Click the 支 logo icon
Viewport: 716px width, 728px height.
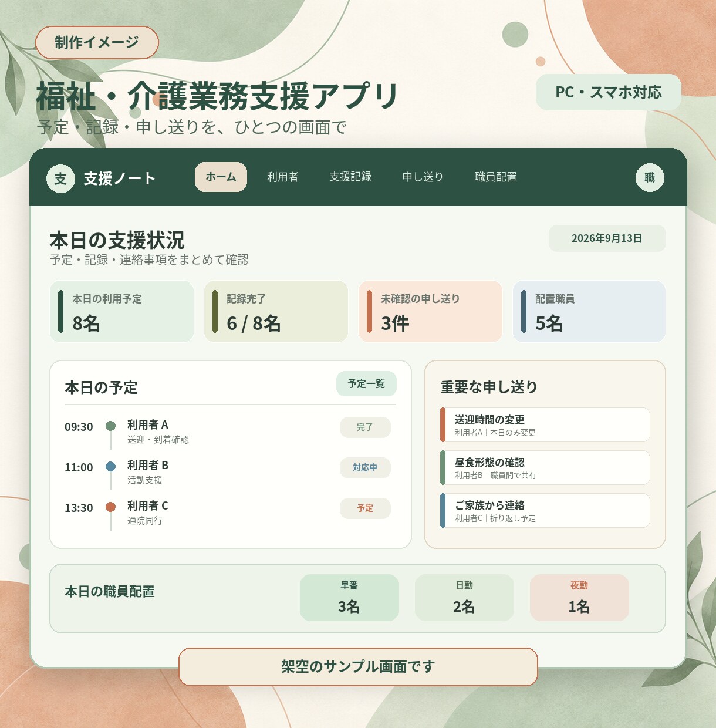pyautogui.click(x=60, y=178)
